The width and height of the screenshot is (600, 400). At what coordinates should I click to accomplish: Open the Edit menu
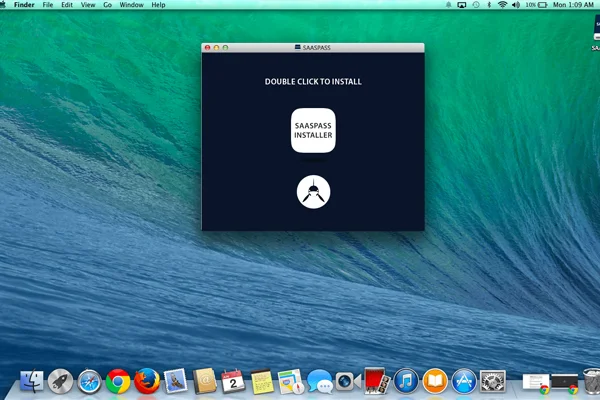tap(67, 5)
